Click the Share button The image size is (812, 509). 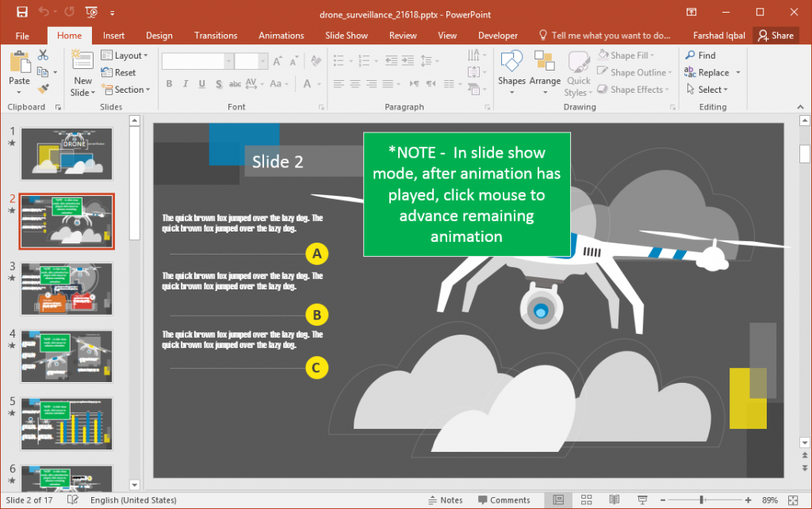pos(776,35)
